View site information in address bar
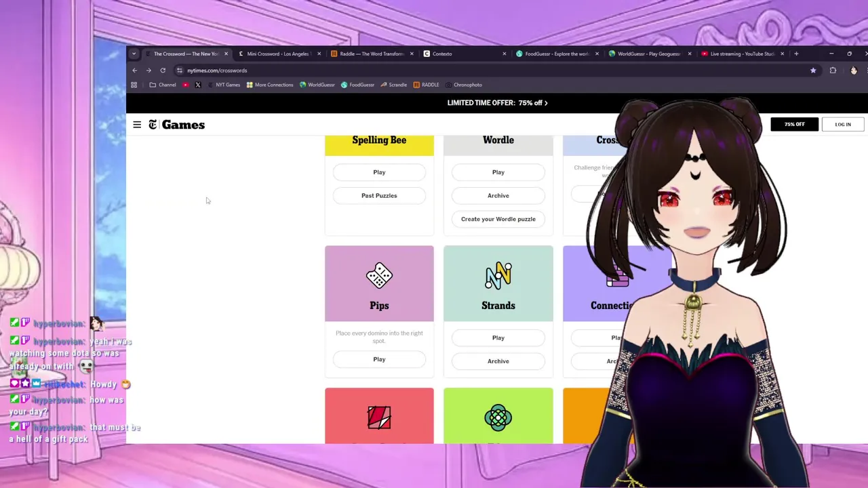The width and height of the screenshot is (868, 488). tap(180, 70)
